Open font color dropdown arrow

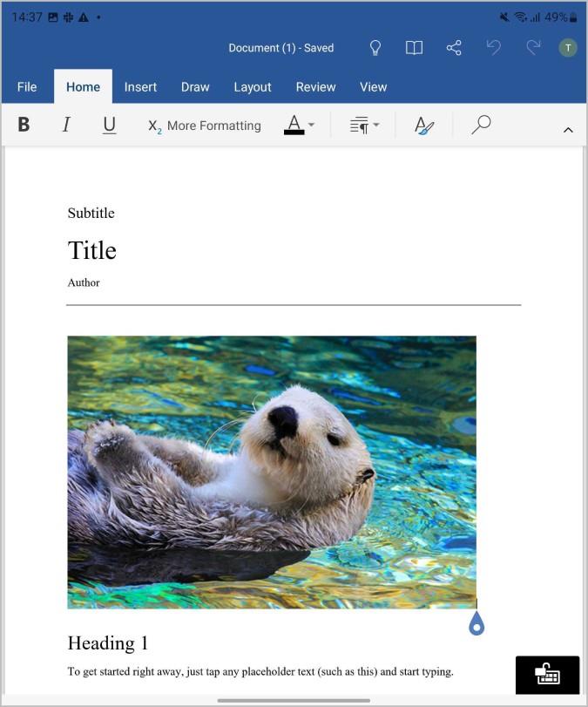[311, 125]
